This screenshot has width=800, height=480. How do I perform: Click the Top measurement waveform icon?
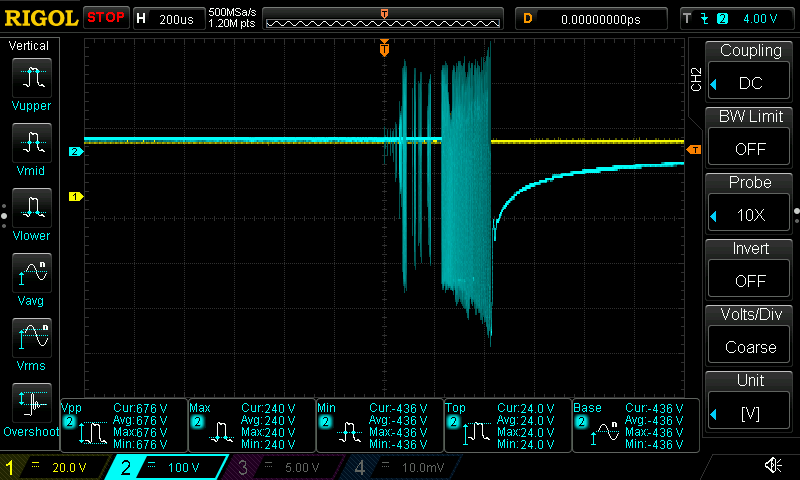pyautogui.click(x=477, y=433)
